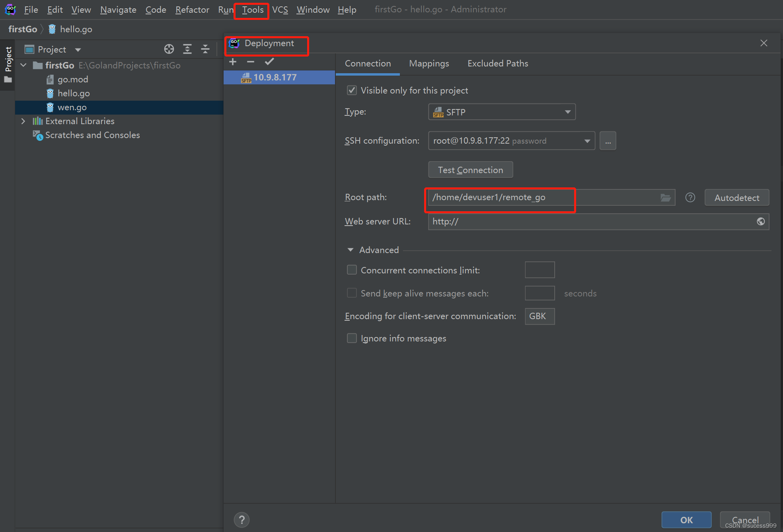
Task: Add a new deployment server with plus icon
Action: [233, 62]
